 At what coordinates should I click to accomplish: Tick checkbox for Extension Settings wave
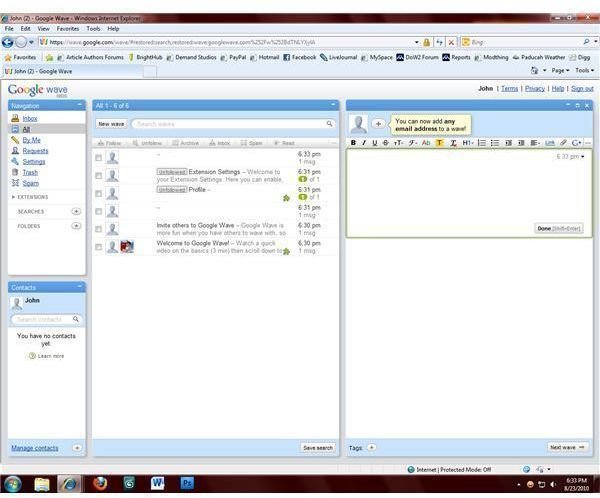(98, 176)
